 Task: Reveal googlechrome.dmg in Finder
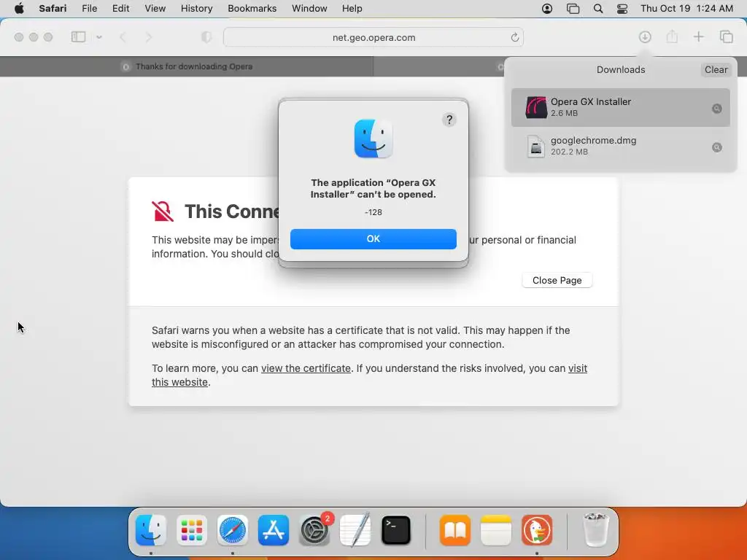pos(716,147)
